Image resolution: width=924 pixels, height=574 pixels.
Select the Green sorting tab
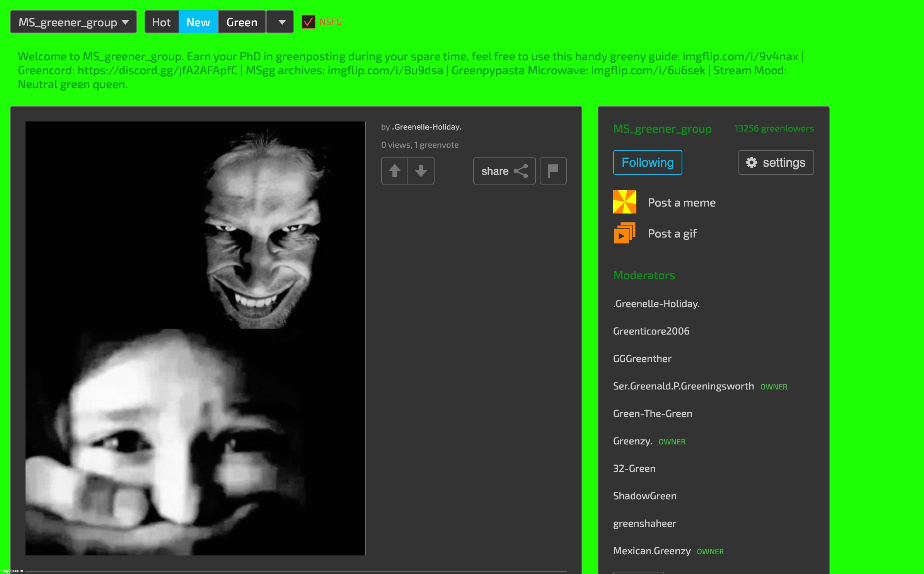[242, 22]
